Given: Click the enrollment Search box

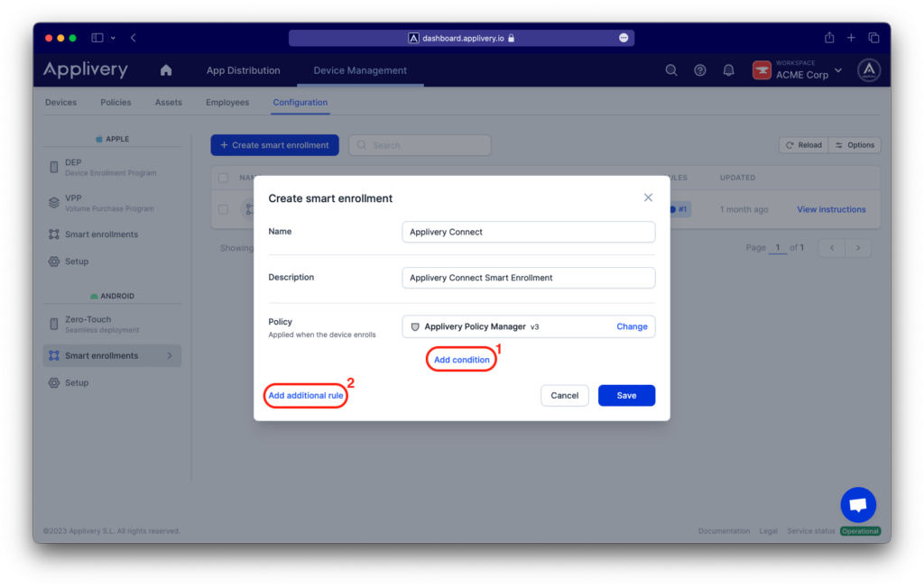Looking at the screenshot, I should [x=420, y=145].
